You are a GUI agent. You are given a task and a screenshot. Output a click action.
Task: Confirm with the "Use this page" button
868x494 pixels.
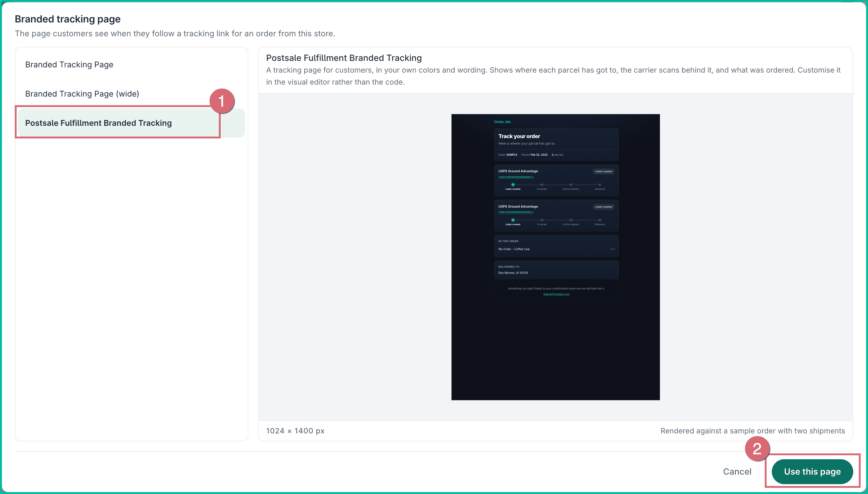[812, 471]
